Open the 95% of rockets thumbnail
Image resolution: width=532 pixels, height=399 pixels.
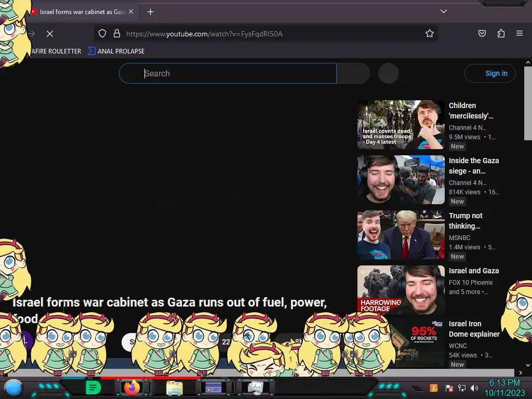pyautogui.click(x=417, y=343)
